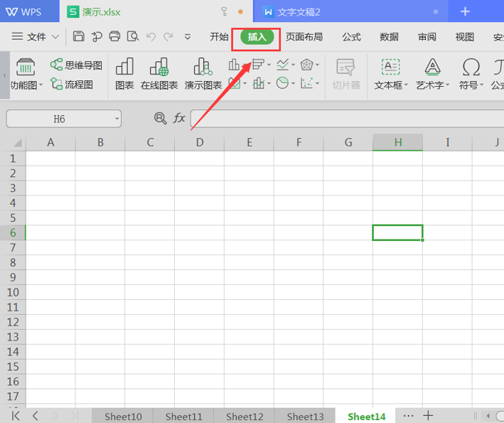This screenshot has height=423, width=504.
Task: Select row 10 header
Action: tap(13, 292)
